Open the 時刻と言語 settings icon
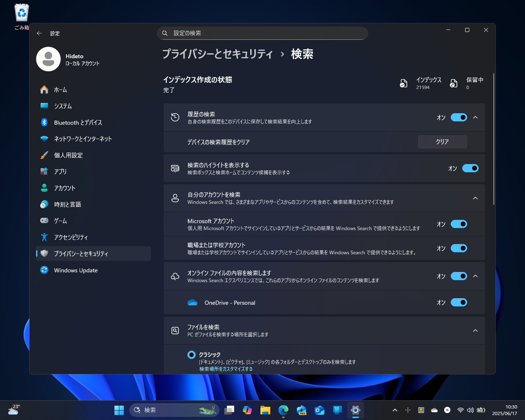 pyautogui.click(x=45, y=204)
